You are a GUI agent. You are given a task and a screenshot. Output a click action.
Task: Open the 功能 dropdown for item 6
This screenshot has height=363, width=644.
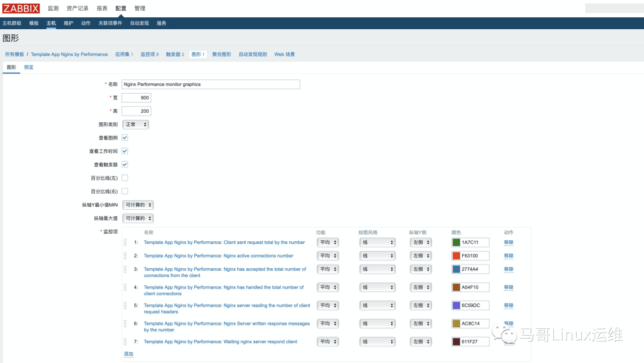(x=328, y=324)
